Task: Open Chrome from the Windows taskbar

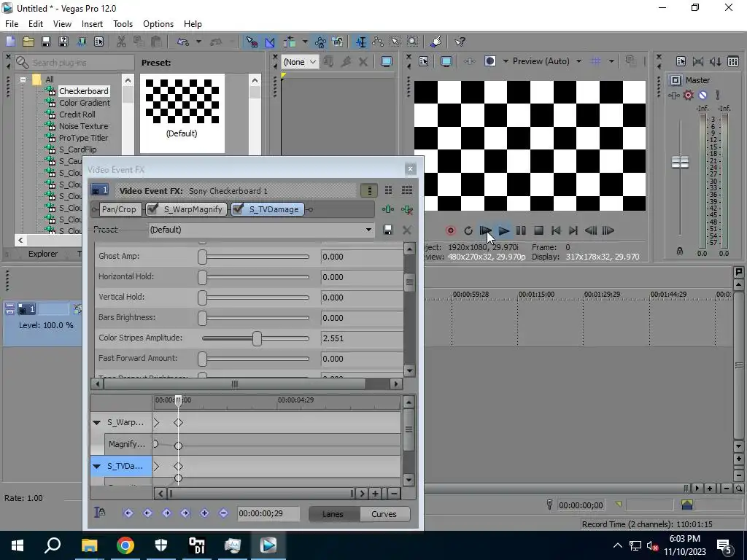Action: [x=125, y=545]
